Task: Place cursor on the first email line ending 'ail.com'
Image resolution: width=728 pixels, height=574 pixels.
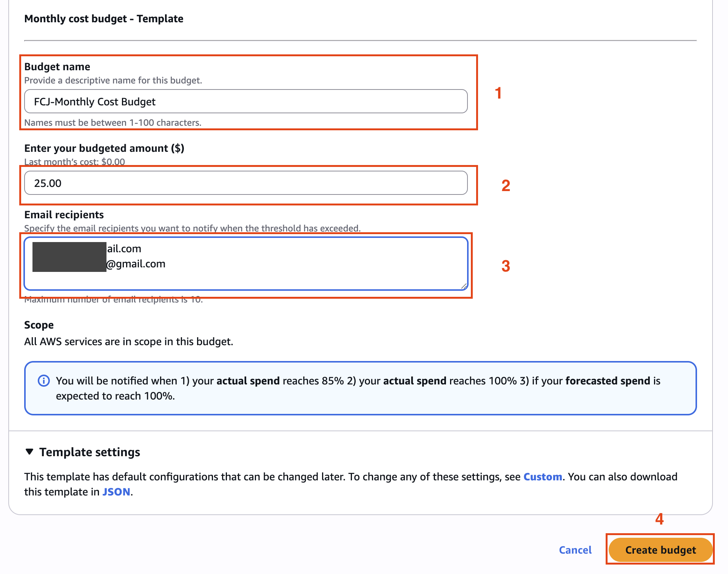Action: pyautogui.click(x=124, y=249)
